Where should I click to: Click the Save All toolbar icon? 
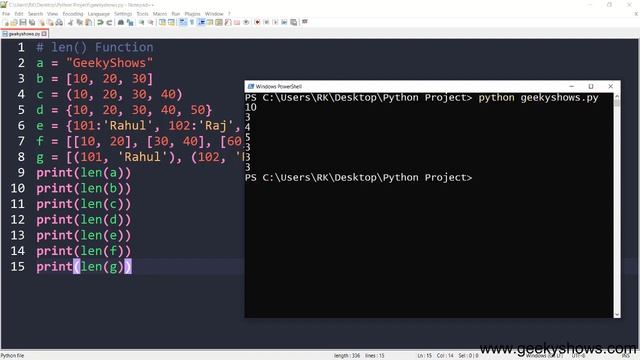tap(32, 22)
